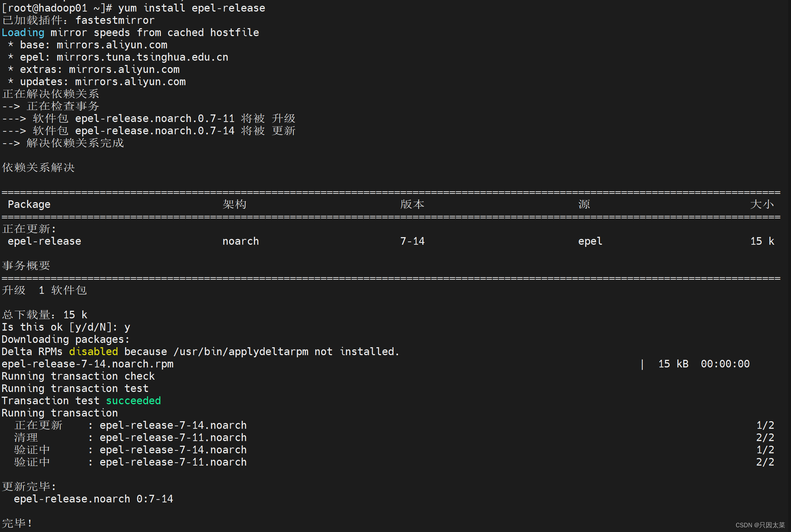Click the '15 k' size cell in table
Viewport: 791px width, 532px height.
(762, 241)
